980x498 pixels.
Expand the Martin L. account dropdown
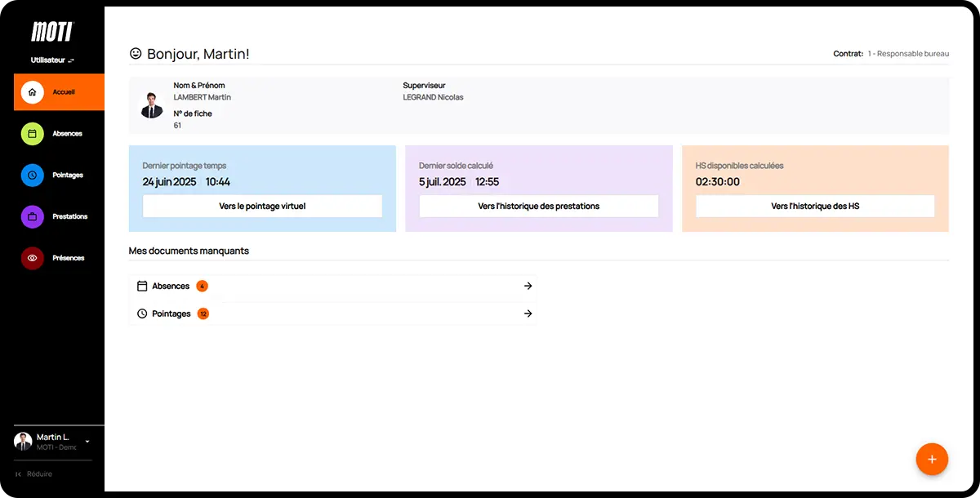(87, 442)
